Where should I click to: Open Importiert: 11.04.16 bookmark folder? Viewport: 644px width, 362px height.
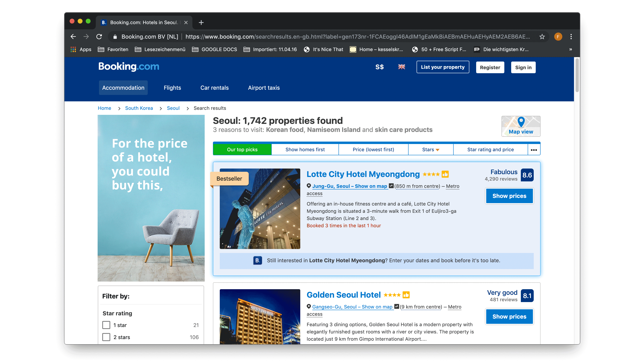click(x=270, y=49)
